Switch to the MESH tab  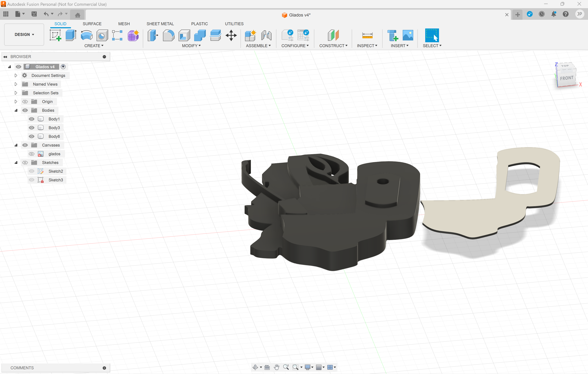[x=124, y=24]
